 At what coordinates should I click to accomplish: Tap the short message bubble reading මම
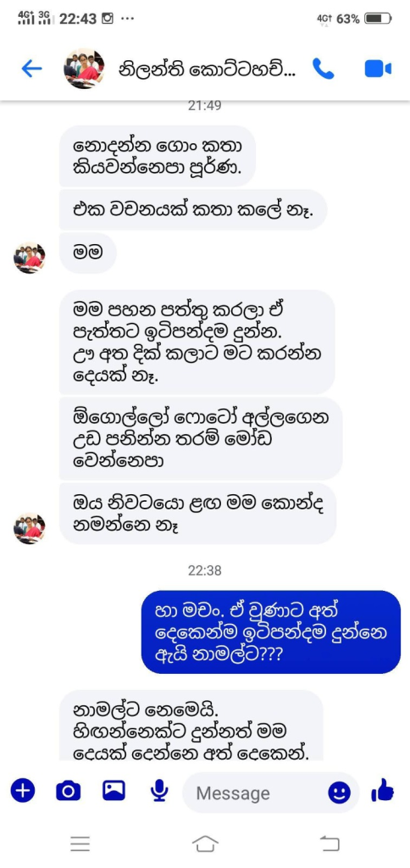pyautogui.click(x=87, y=253)
